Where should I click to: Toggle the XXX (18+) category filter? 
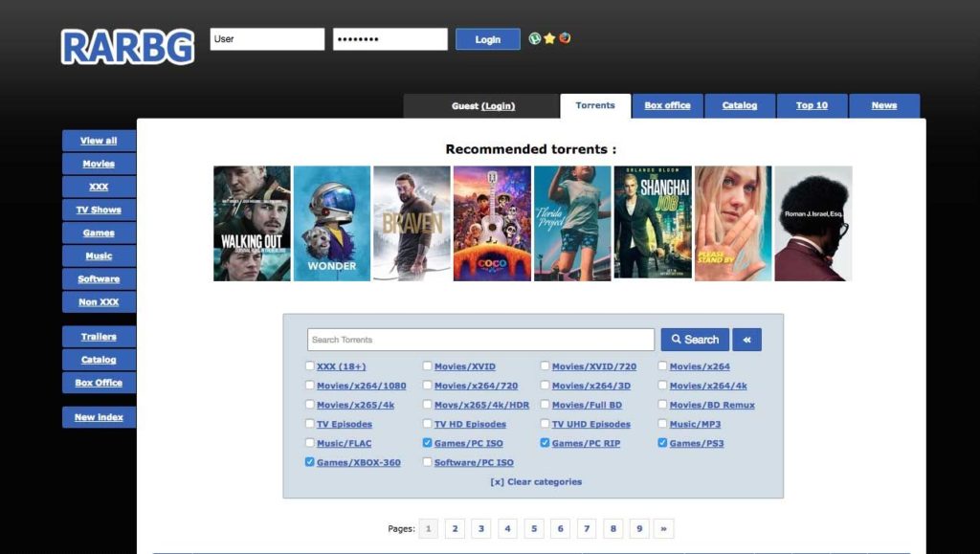pos(309,366)
